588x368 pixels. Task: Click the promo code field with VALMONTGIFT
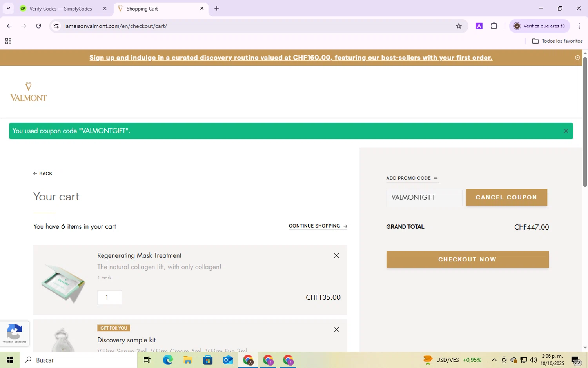pyautogui.click(x=424, y=197)
